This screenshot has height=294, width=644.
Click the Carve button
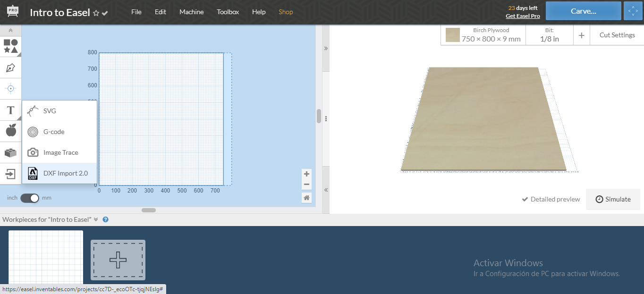point(584,11)
